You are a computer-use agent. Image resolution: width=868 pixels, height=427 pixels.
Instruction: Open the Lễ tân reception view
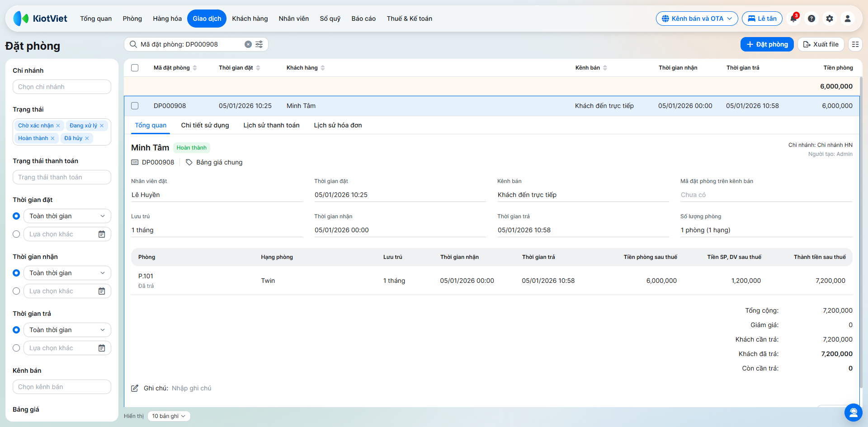[x=762, y=19]
